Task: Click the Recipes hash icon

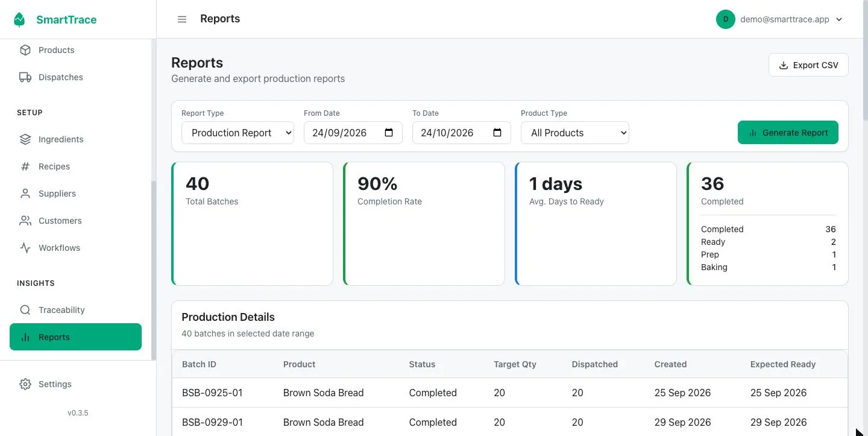Action: pyautogui.click(x=25, y=166)
